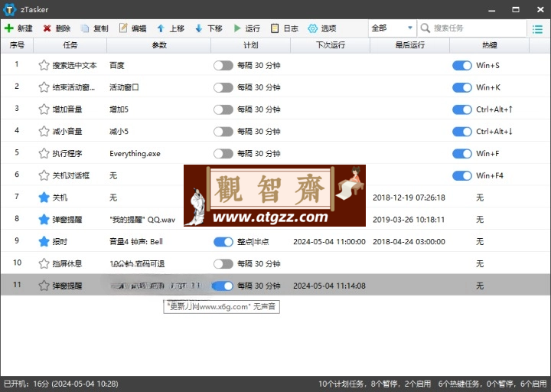Click the 6个热键任务 status bar summary
The width and height of the screenshot is (551, 392).
[492, 384]
